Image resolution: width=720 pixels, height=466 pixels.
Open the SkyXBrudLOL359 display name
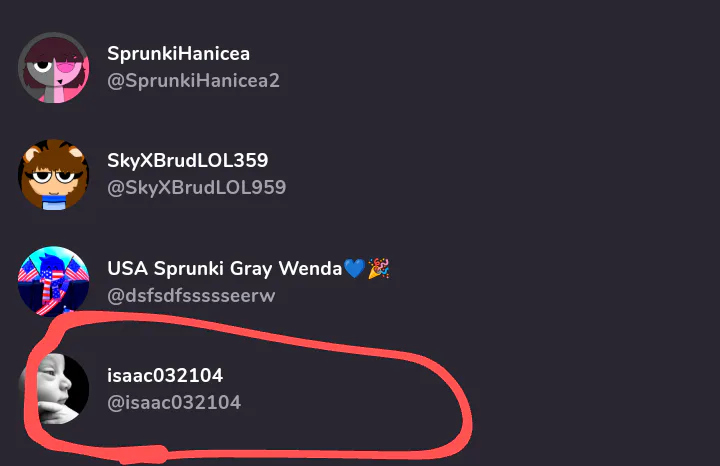click(187, 161)
